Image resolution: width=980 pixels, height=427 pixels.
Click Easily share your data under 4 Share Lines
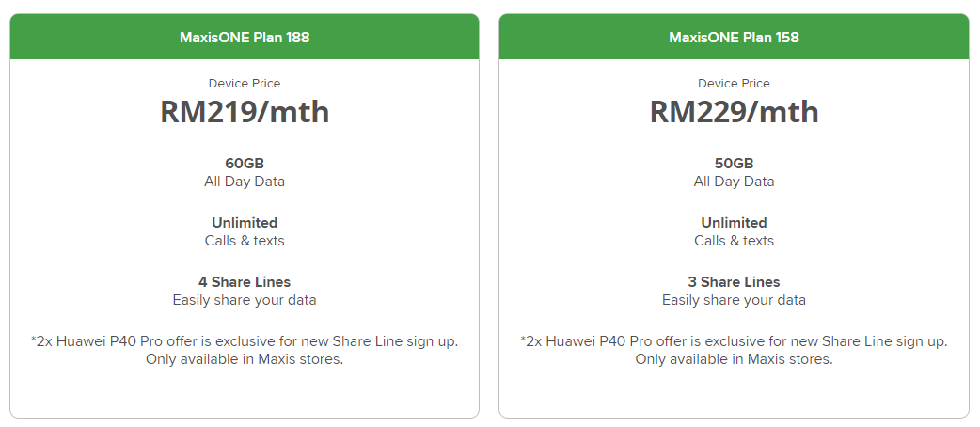pyautogui.click(x=245, y=300)
